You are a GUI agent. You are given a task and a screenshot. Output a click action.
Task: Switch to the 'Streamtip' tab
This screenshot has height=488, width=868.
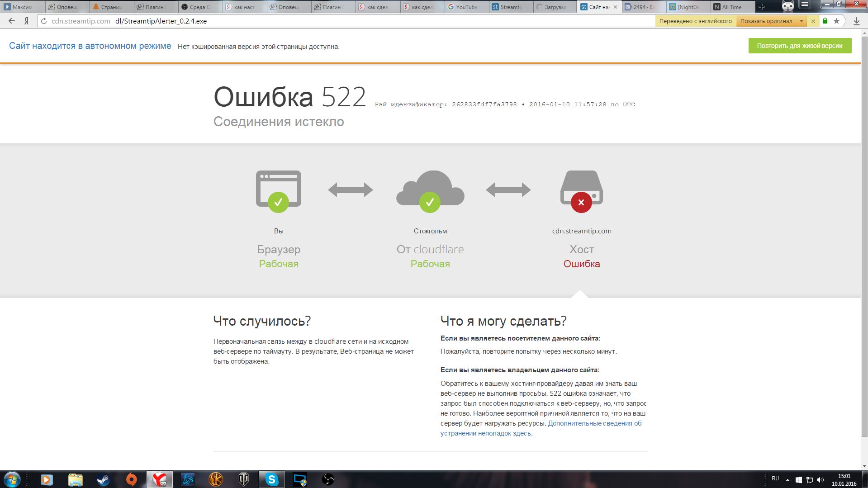point(510,7)
